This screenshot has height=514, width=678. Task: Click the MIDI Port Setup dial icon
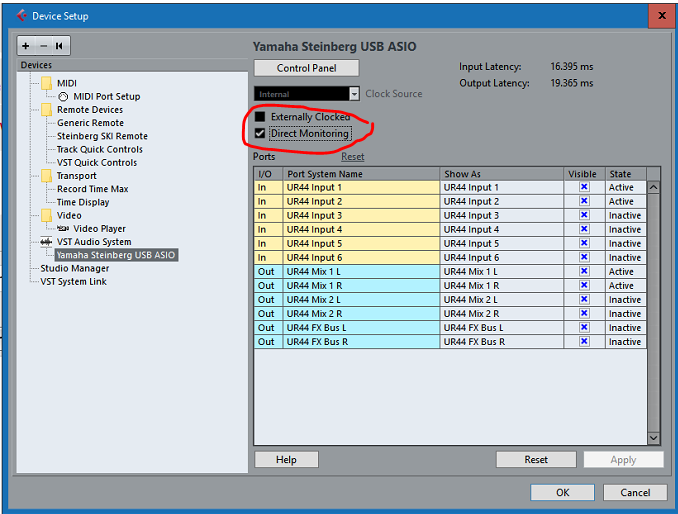click(63, 96)
